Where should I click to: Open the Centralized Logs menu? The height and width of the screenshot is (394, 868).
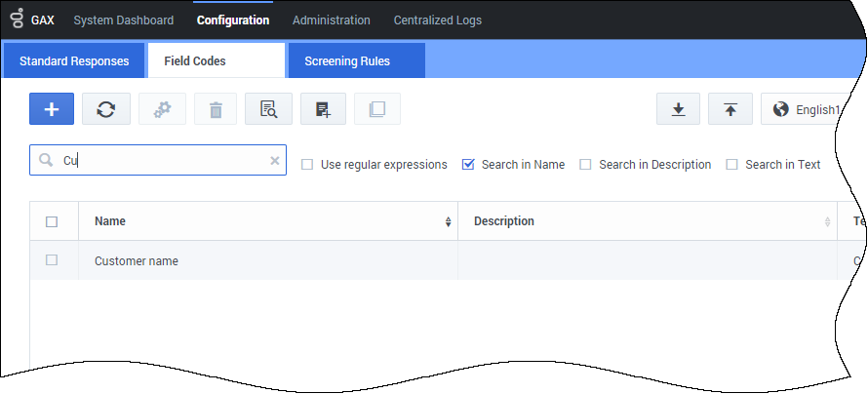pyautogui.click(x=438, y=20)
